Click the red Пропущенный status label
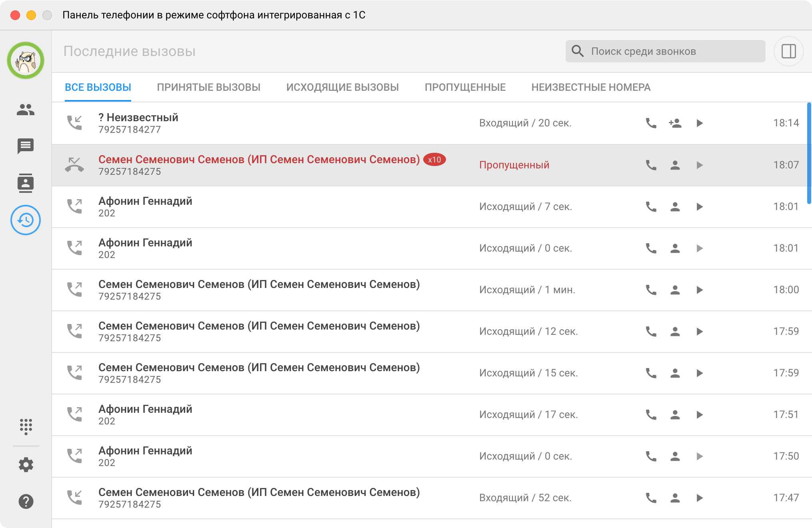 point(514,165)
